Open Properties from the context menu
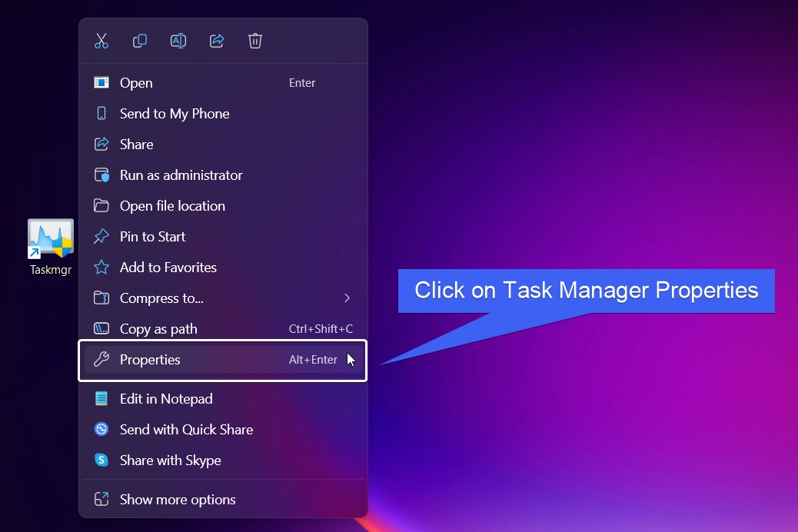 pyautogui.click(x=223, y=360)
